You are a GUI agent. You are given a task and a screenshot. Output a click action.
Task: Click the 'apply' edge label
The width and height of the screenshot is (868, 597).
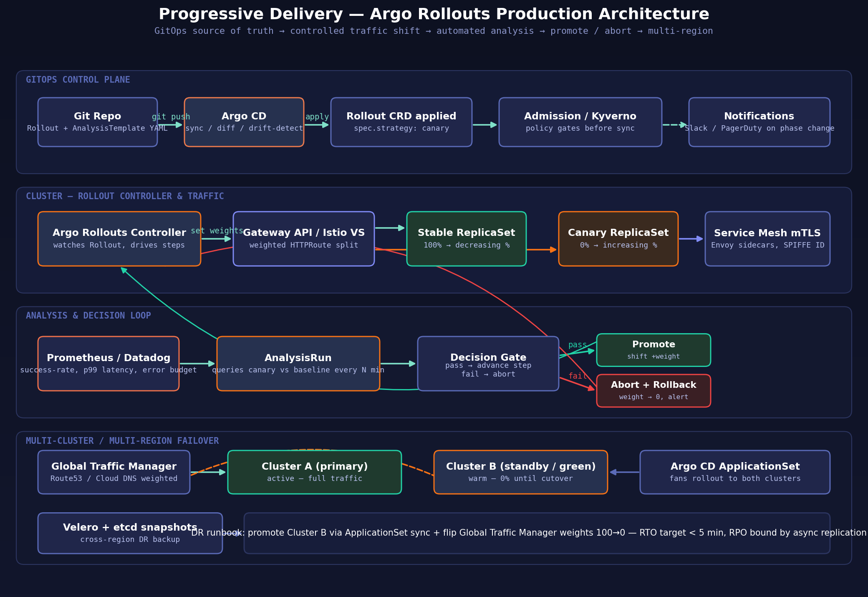point(317,117)
